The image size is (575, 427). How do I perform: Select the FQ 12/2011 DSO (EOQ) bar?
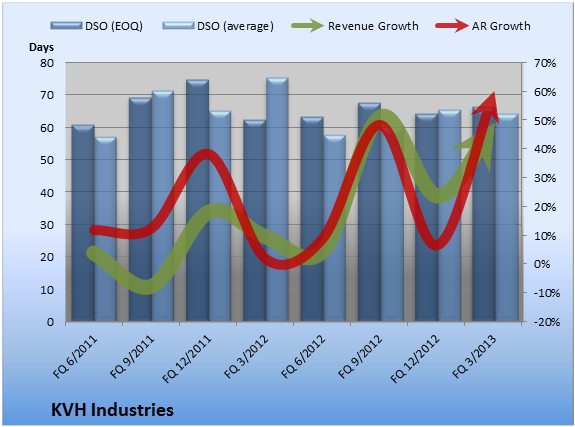tap(197, 200)
